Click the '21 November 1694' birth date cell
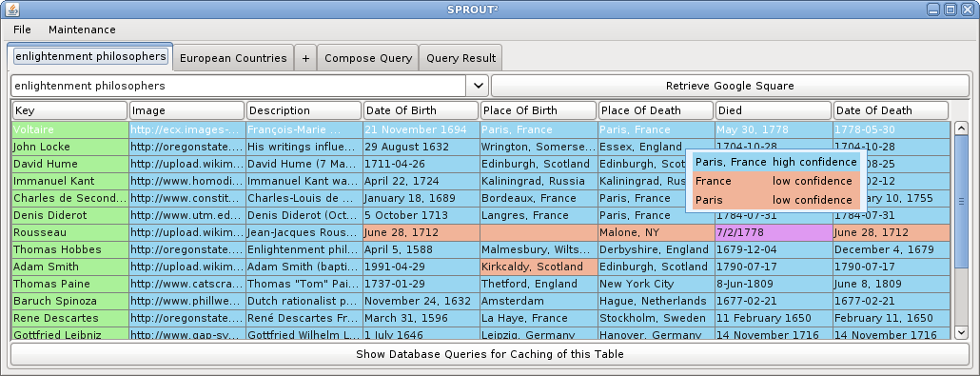This screenshot has width=980, height=376. click(421, 129)
